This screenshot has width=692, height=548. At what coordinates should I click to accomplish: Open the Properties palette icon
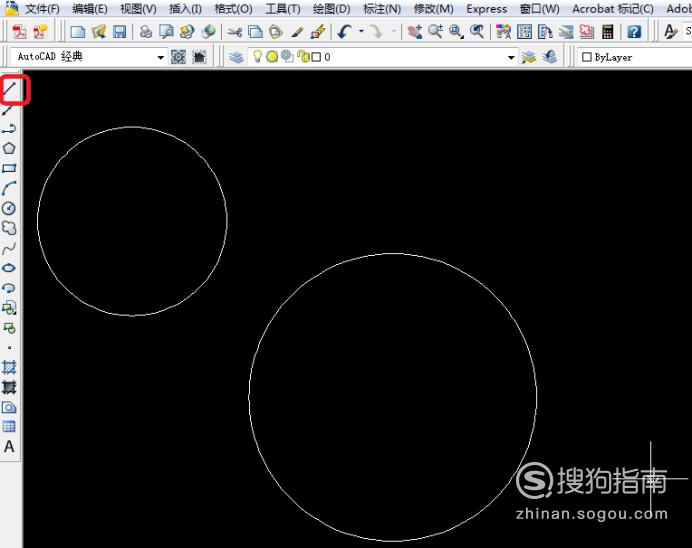pos(503,32)
